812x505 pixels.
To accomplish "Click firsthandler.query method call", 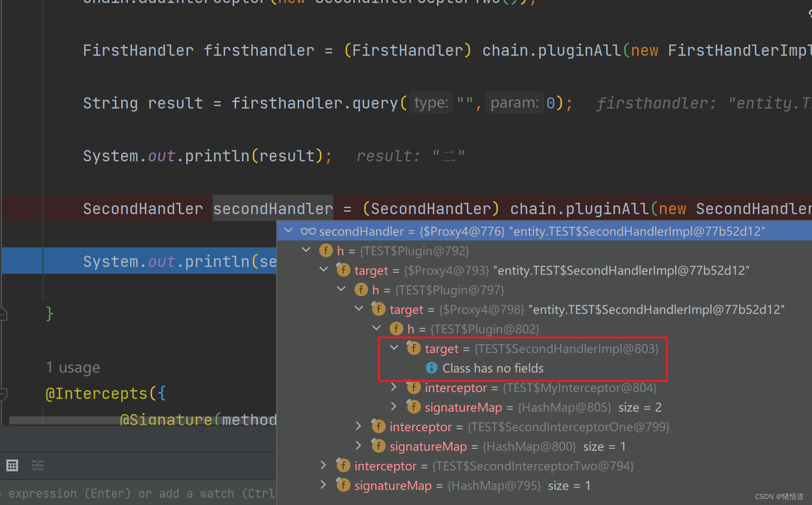I will pyautogui.click(x=315, y=103).
